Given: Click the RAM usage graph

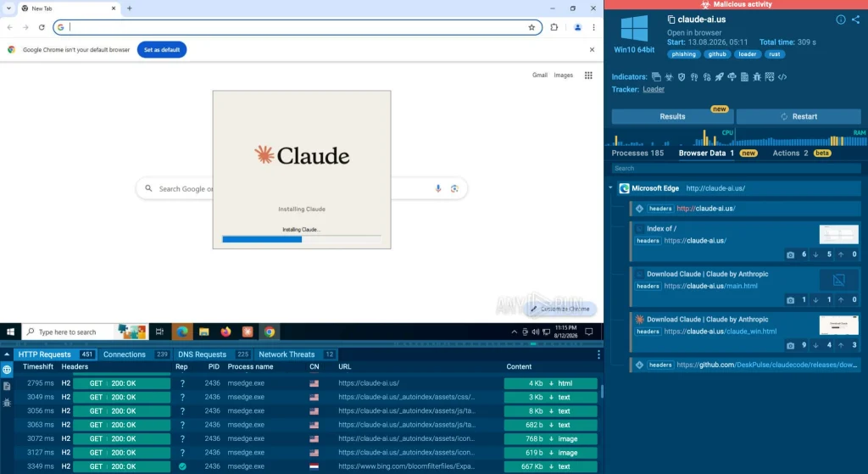Looking at the screenshot, I should [x=800, y=137].
